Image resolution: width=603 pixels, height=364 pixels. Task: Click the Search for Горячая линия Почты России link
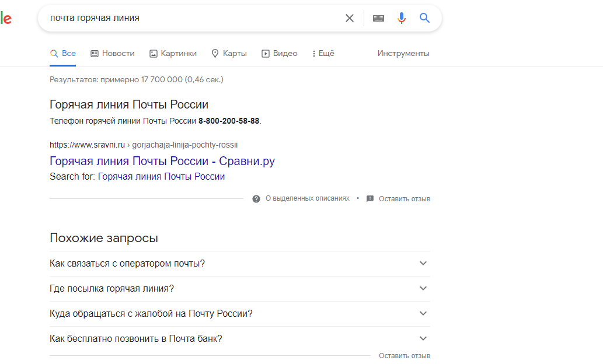[x=161, y=177]
